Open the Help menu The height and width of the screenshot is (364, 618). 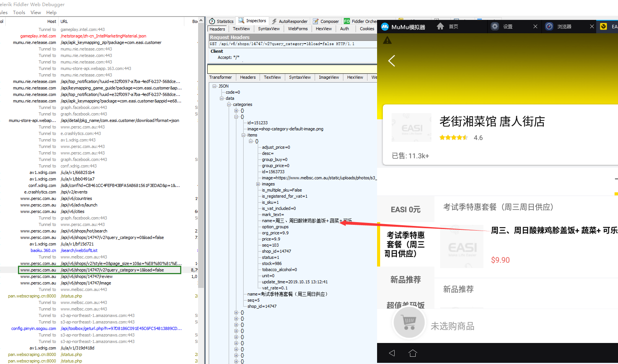tap(51, 13)
